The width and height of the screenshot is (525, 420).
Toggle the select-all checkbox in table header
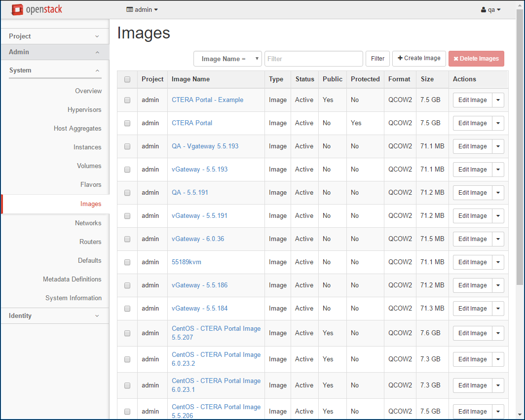tap(127, 79)
